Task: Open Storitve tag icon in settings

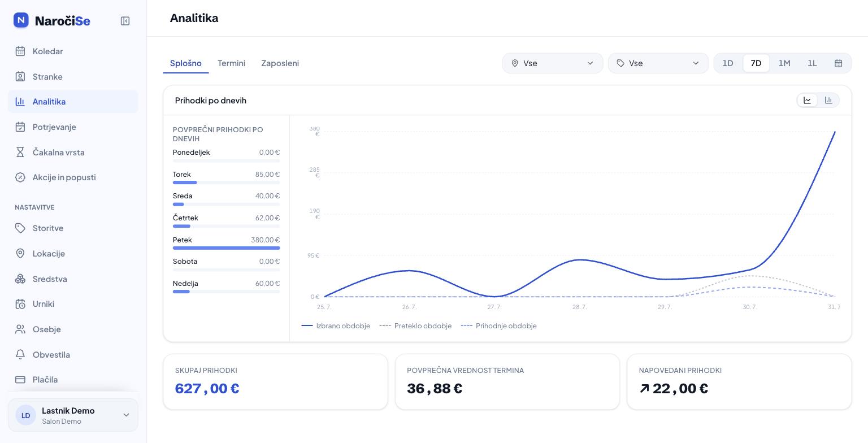Action: (20, 228)
